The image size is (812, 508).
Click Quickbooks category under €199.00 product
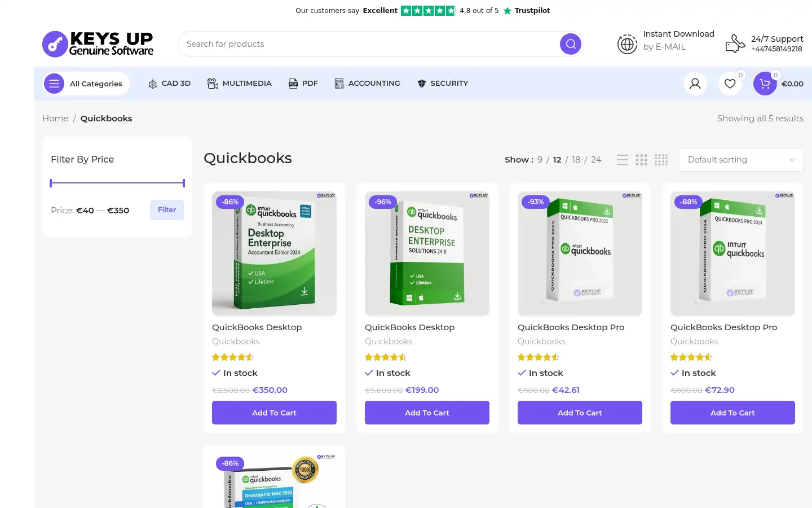[389, 341]
